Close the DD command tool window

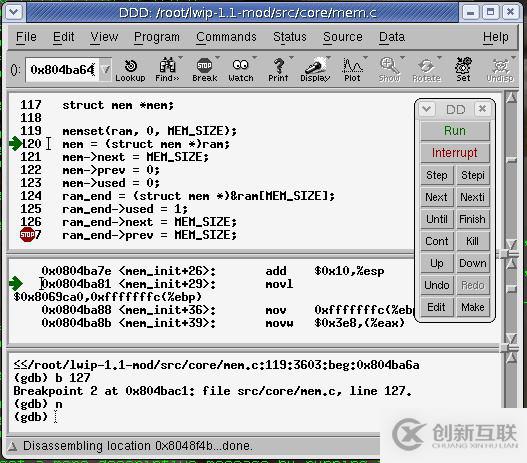pos(482,109)
